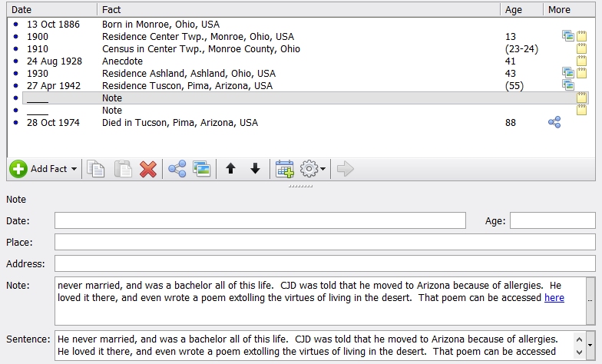Viewport: 602px width, 364px height.
Task: Click the share icon on the Died row
Action: (554, 123)
